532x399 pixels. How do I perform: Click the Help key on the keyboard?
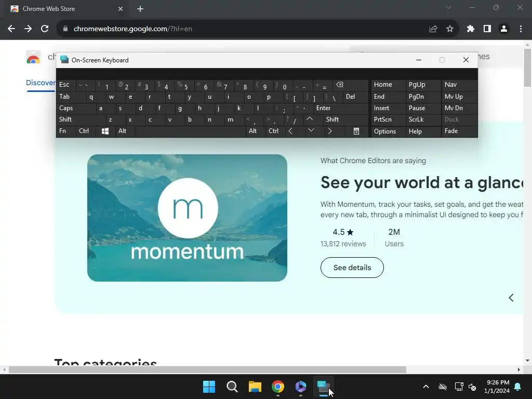423,131
